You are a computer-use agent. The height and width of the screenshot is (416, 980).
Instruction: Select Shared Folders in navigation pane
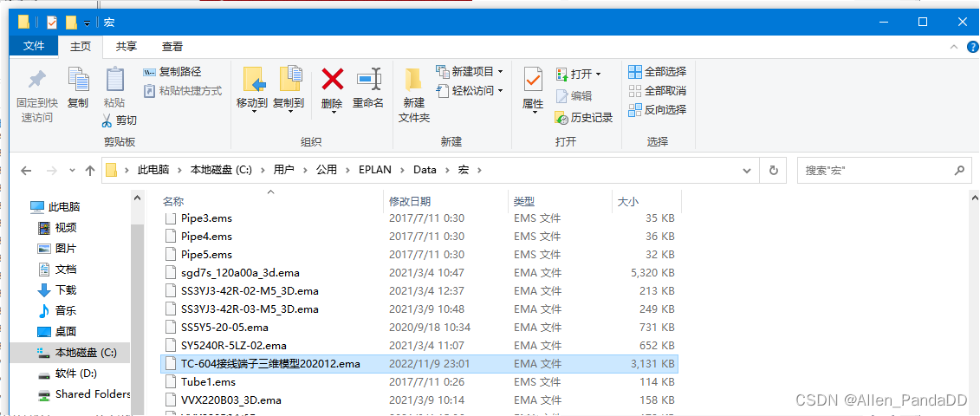[x=84, y=394]
